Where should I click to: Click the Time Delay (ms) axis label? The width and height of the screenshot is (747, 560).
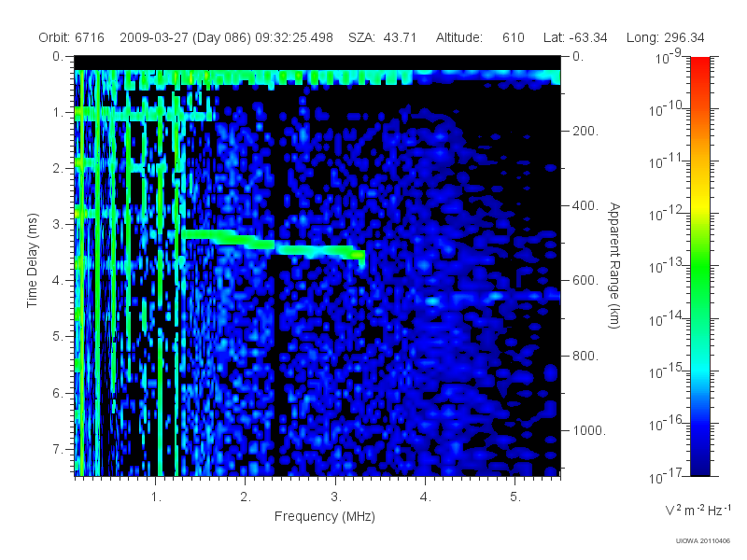click(x=32, y=260)
